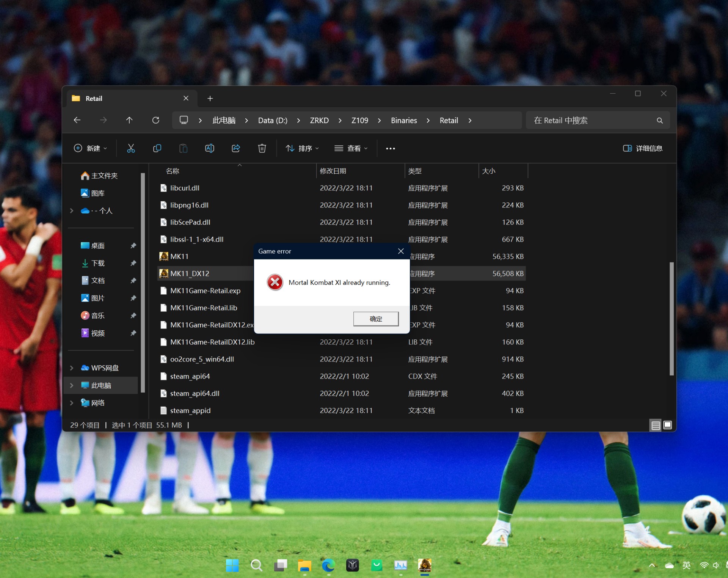
Task: Click Data (D:) breadcrumb
Action: click(273, 121)
